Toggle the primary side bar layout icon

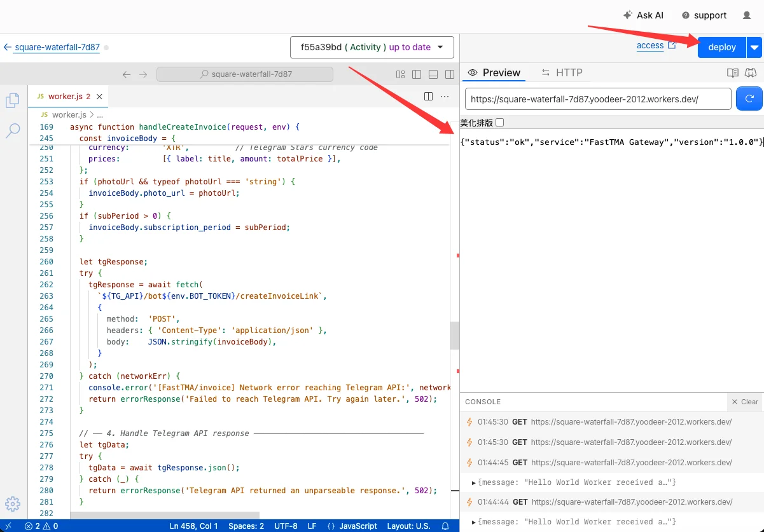click(x=417, y=74)
